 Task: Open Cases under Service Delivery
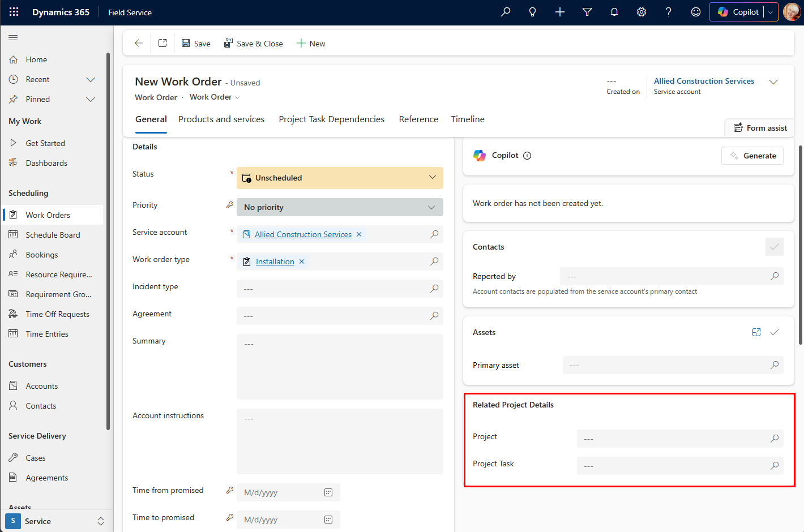click(53, 458)
